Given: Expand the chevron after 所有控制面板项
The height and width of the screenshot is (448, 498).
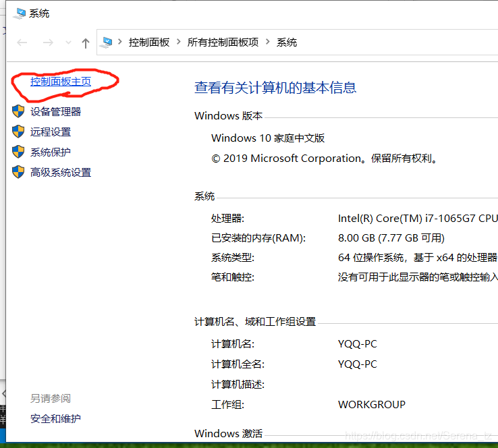Looking at the screenshot, I should tap(268, 42).
